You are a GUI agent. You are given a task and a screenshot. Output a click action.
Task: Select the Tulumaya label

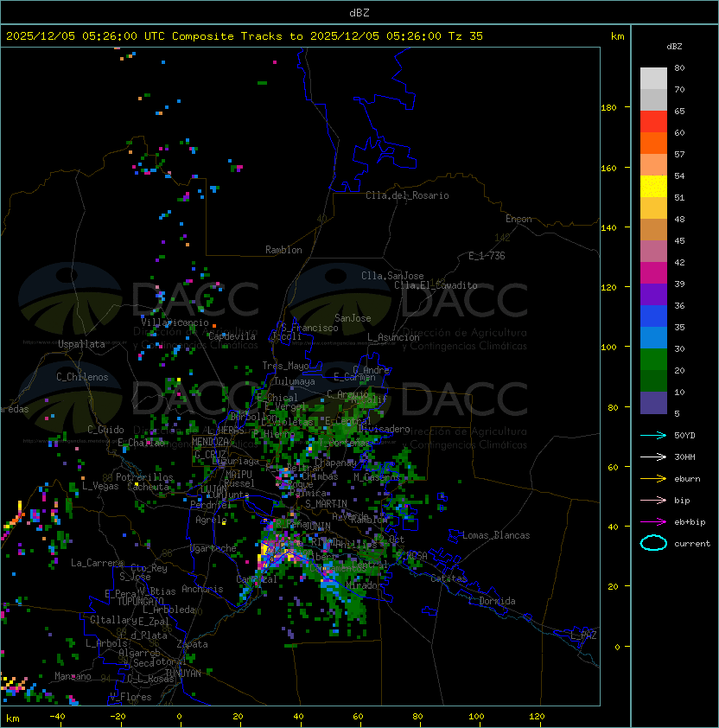295,381
